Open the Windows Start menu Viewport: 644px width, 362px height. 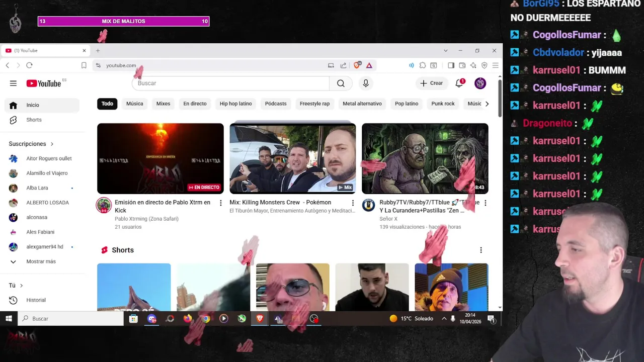[9, 318]
